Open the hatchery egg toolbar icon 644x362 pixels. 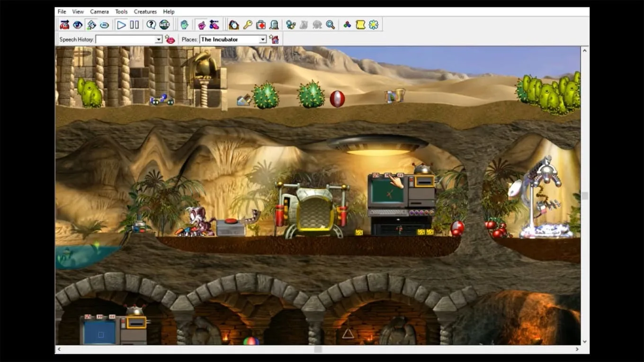(x=234, y=25)
